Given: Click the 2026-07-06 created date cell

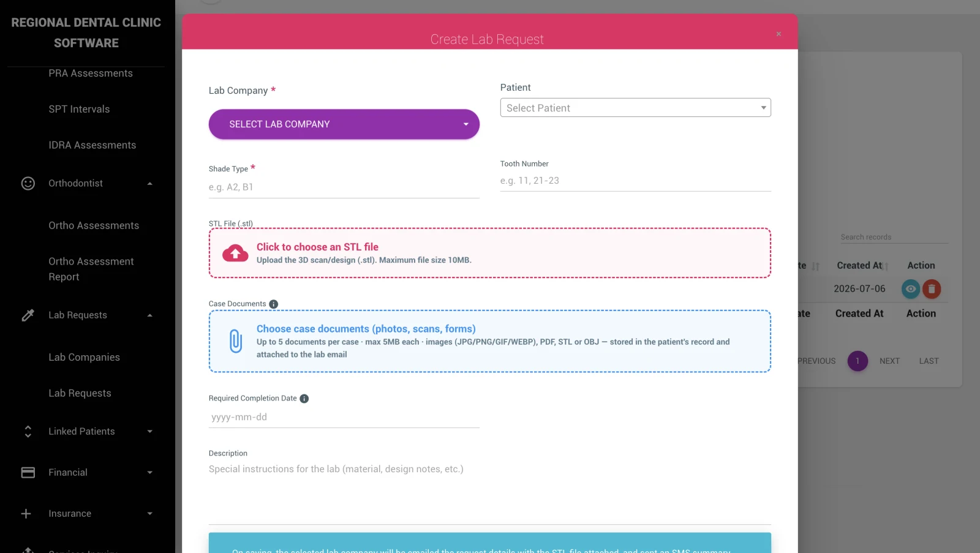Looking at the screenshot, I should [859, 289].
